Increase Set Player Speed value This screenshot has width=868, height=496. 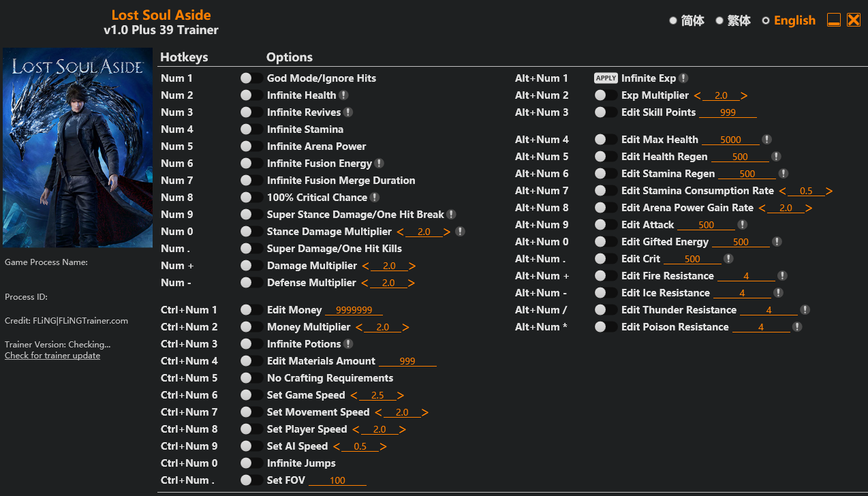pos(403,430)
